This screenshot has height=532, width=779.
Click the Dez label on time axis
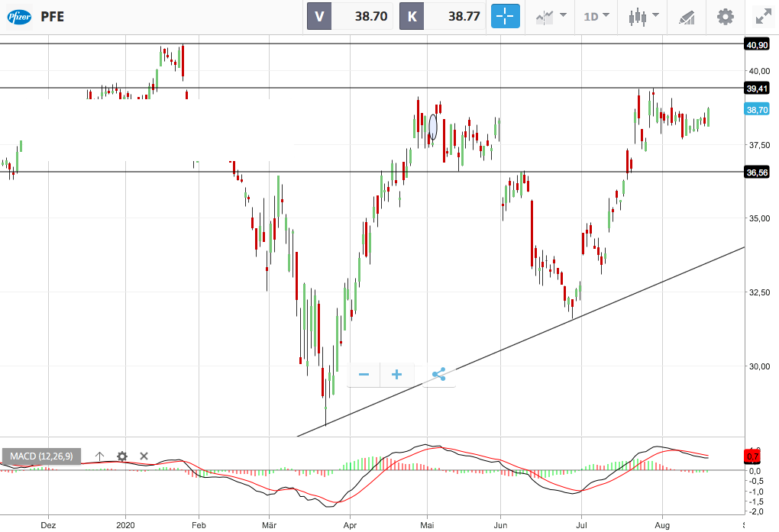pos(48,525)
